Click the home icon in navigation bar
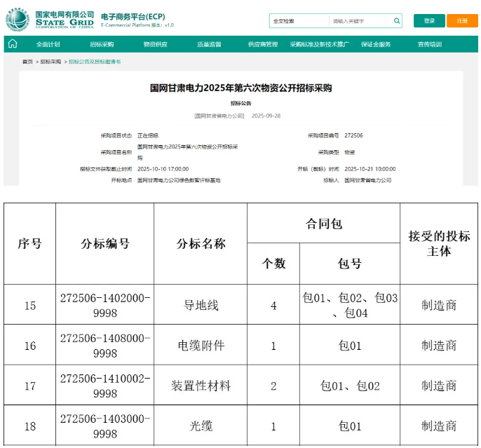The height and width of the screenshot is (448, 481). point(13,44)
